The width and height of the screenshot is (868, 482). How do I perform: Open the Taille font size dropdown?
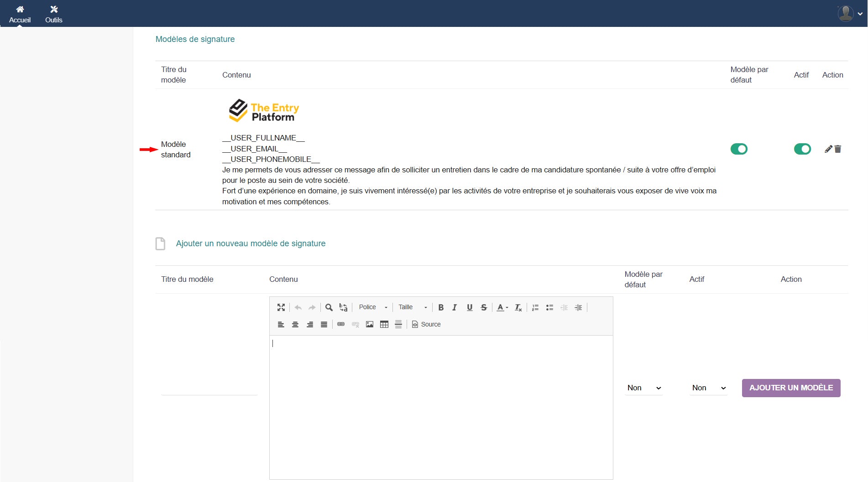[413, 307]
